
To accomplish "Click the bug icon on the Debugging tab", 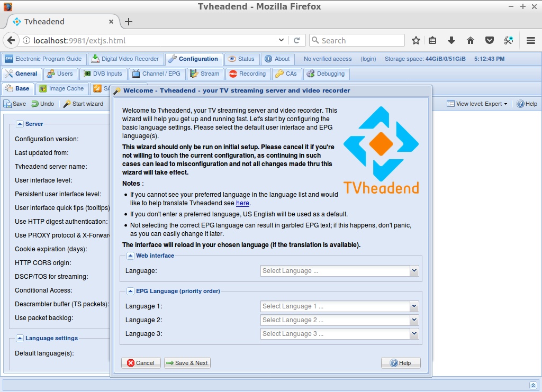I will click(x=310, y=74).
